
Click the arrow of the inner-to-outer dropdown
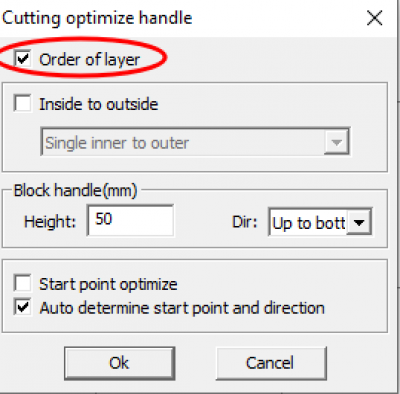336,142
